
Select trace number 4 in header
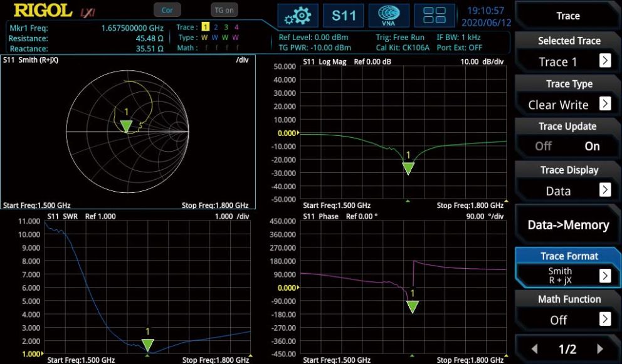click(236, 28)
